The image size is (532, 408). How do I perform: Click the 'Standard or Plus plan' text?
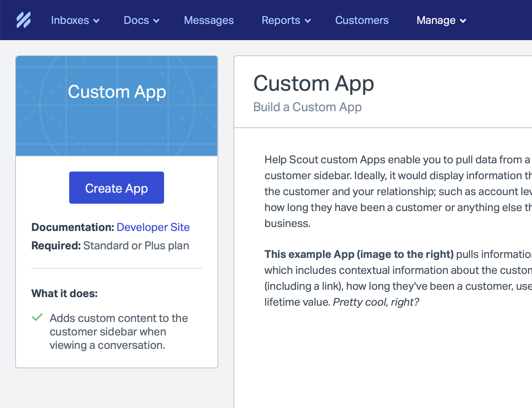(x=136, y=246)
